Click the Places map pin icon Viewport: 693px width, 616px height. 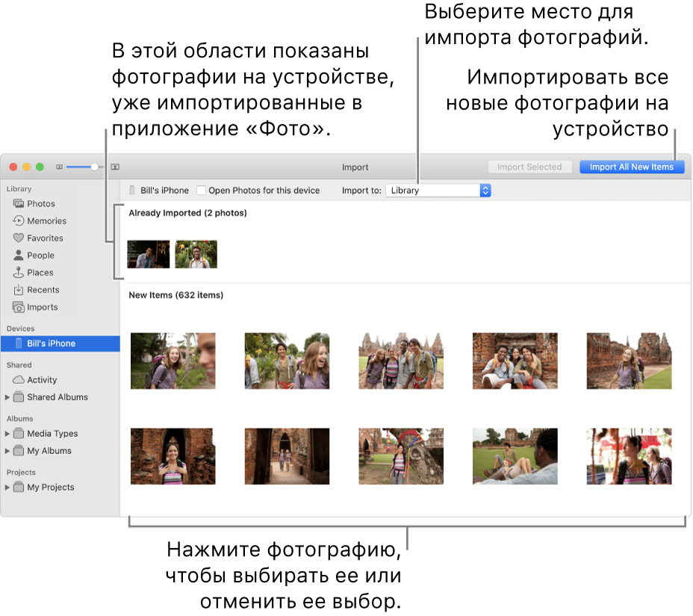(19, 273)
